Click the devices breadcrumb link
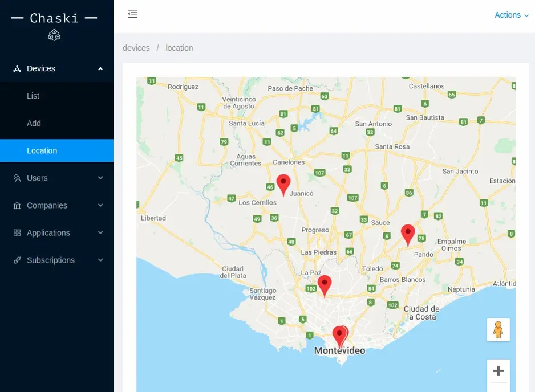This screenshot has height=392, width=535. tap(136, 48)
